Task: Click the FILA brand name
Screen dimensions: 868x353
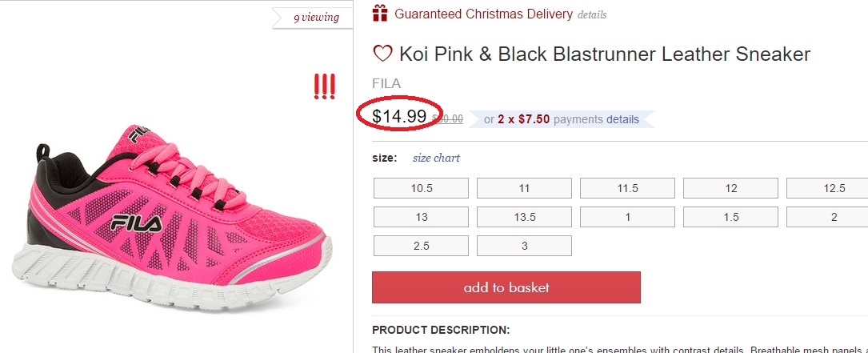Action: point(386,83)
